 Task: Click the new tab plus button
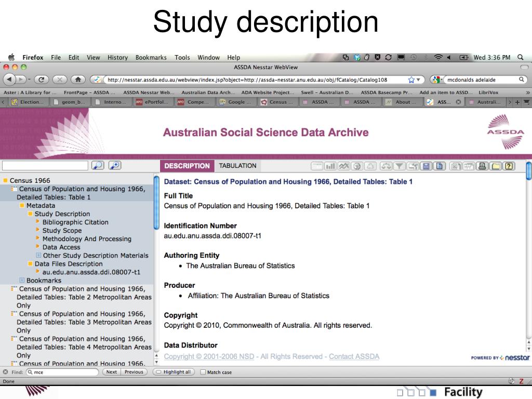click(x=517, y=102)
